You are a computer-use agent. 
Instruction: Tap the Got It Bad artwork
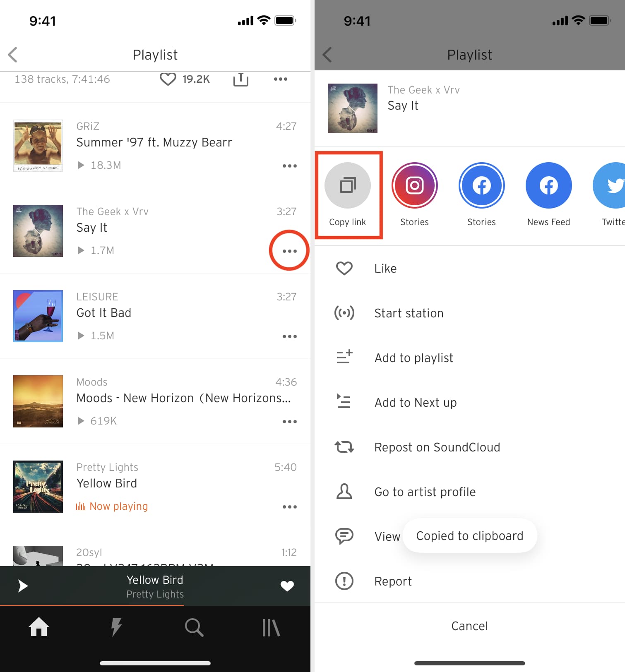coord(38,316)
